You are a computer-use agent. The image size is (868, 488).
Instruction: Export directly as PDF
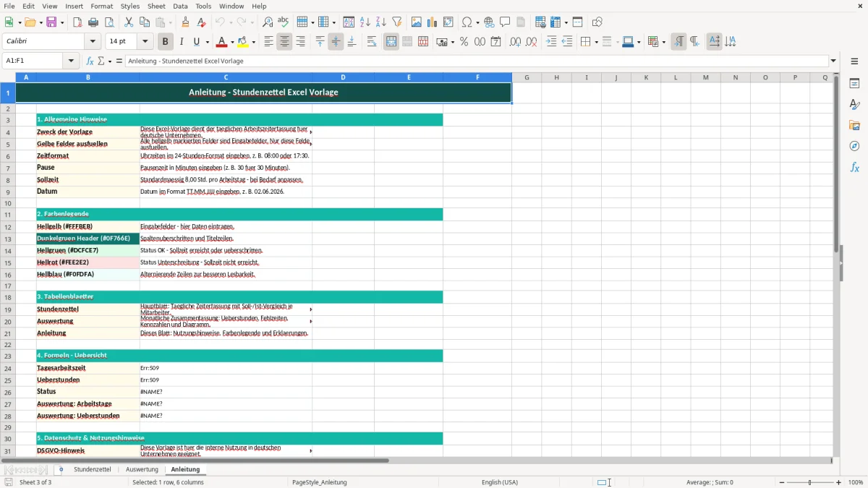coord(77,22)
